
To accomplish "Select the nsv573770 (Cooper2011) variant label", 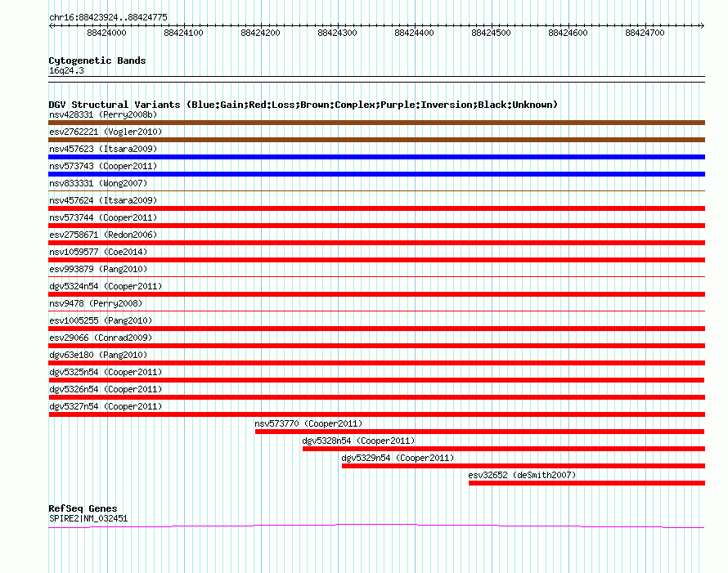I will tap(308, 423).
